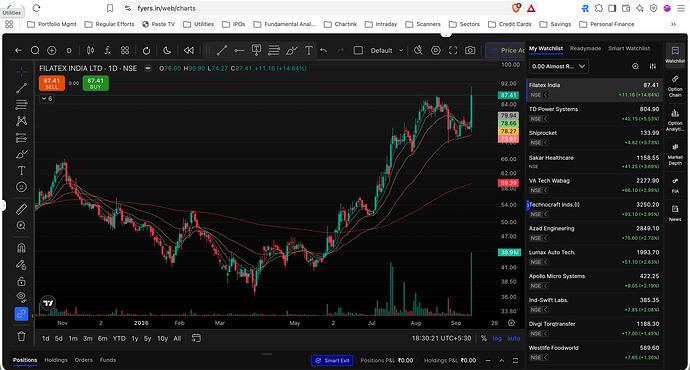
Task: Toggle the blue drawing sync link button
Action: (x=21, y=314)
